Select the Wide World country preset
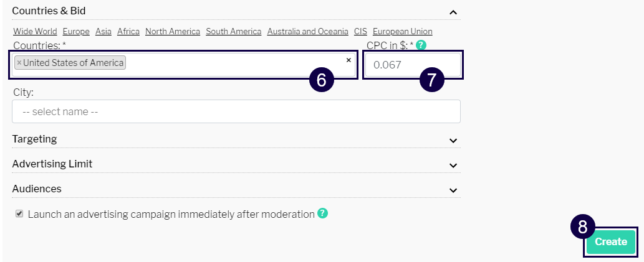This screenshot has height=262, width=644. click(x=35, y=31)
